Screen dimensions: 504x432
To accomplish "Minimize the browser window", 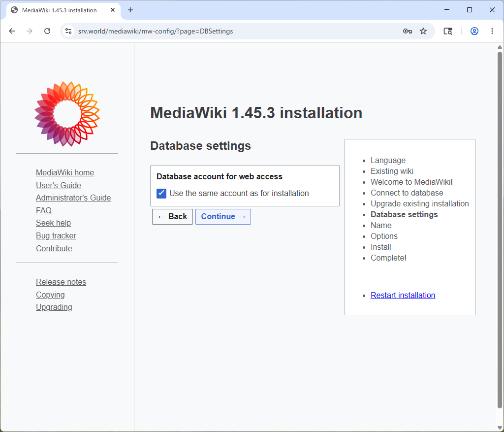I will pos(447,10).
